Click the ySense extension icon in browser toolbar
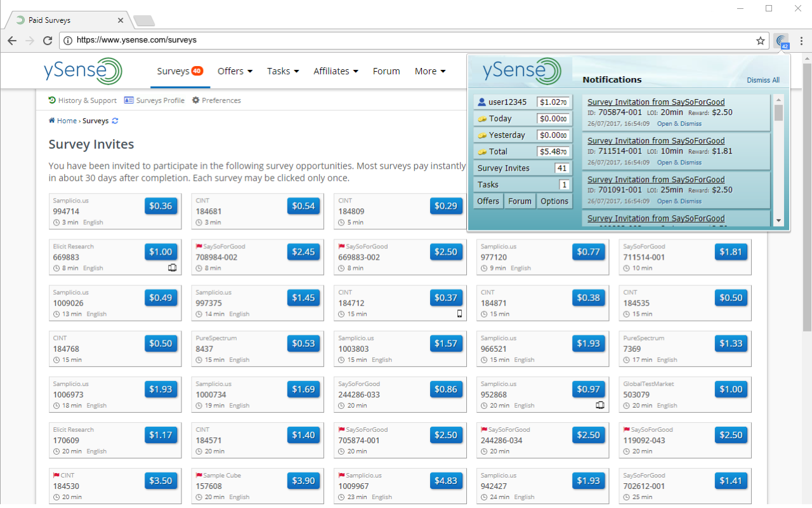 coord(782,40)
